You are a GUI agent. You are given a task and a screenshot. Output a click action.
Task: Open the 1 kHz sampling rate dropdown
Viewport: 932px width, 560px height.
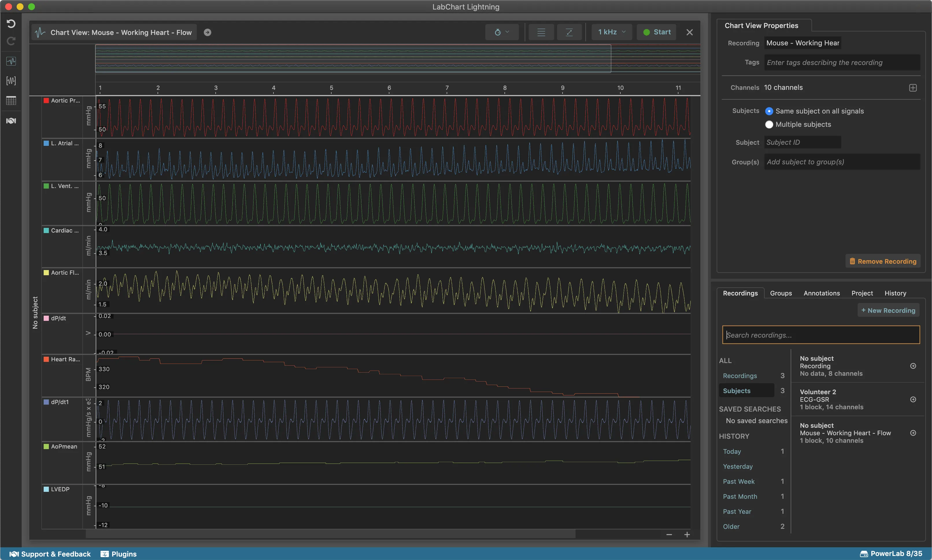pyautogui.click(x=612, y=32)
